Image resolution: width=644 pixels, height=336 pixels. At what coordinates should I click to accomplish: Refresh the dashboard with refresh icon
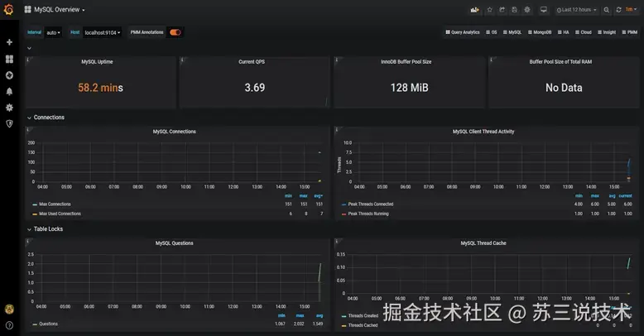point(618,9)
